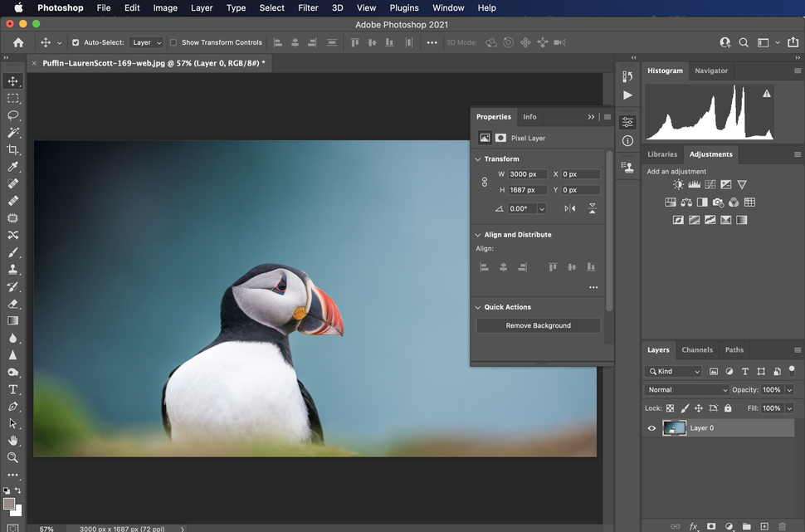Switch to the Channels tab

point(697,349)
